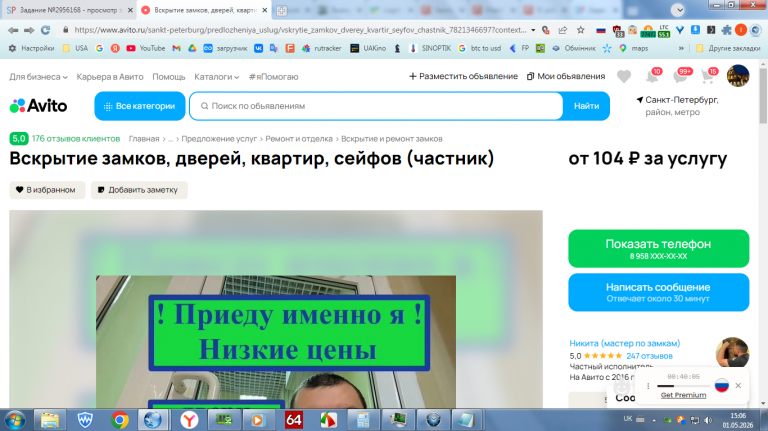Click the Get Premium link
The image size is (768, 431).
coord(683,395)
